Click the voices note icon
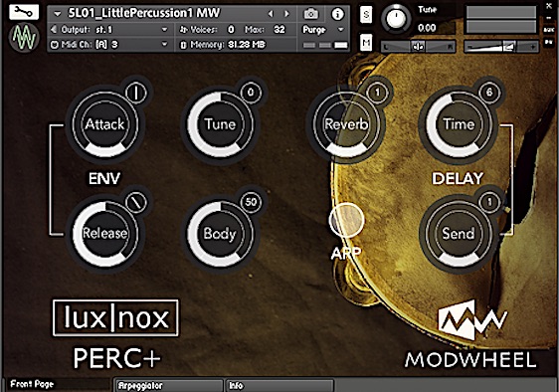The height and width of the screenshot is (392, 559). click(183, 29)
